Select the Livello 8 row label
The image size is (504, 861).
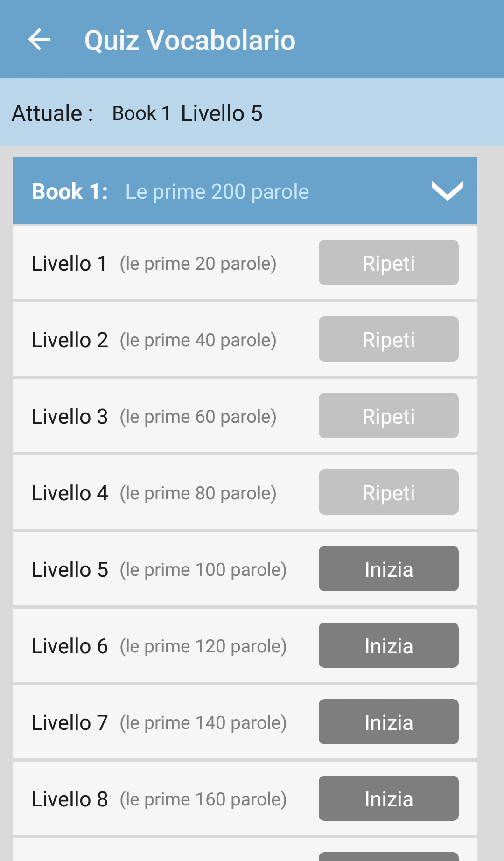(70, 799)
